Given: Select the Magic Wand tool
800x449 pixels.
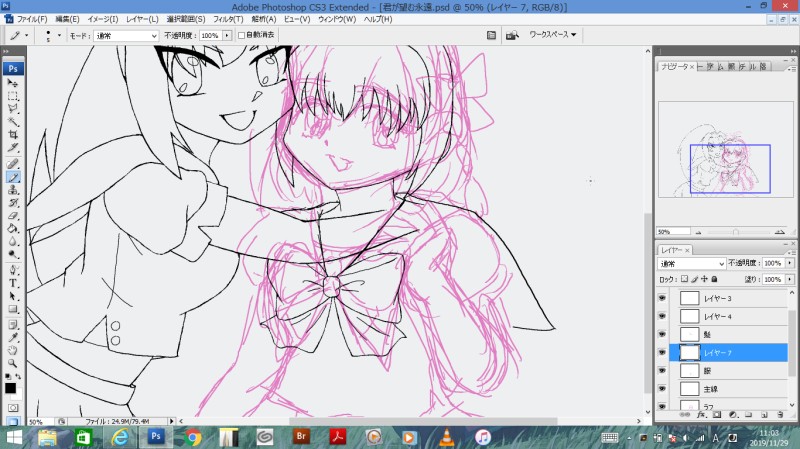Looking at the screenshot, I should pos(13,121).
